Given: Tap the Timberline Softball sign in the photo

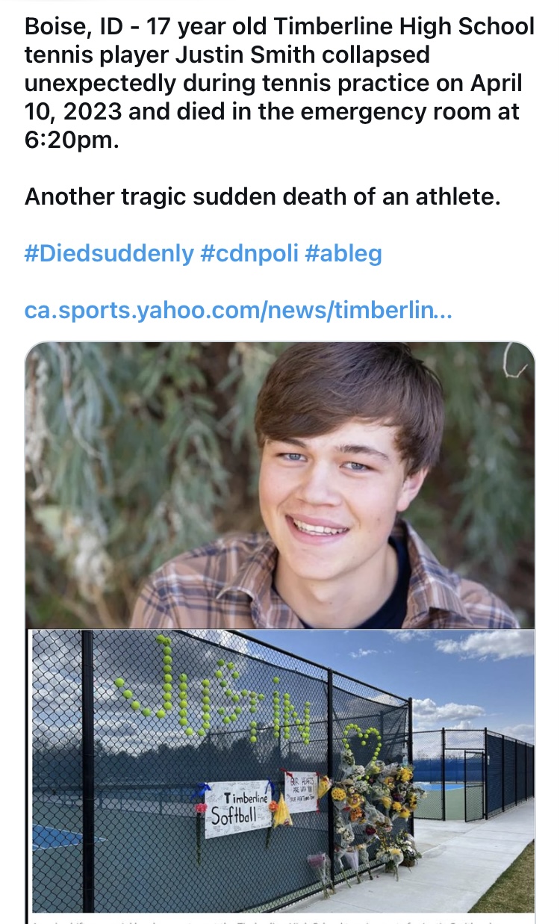Looking at the screenshot, I should (236, 808).
